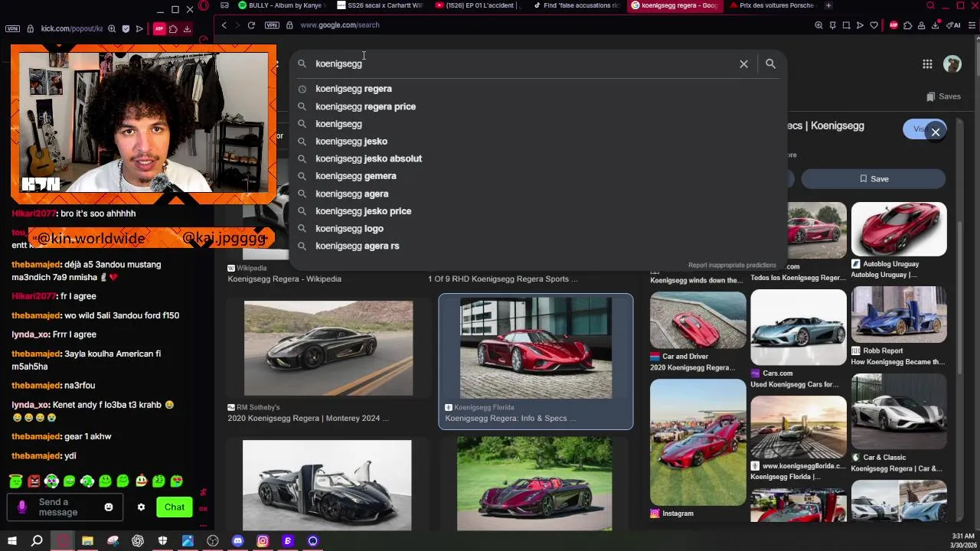Screen dimensions: 980x551
Task: Open the ABP extension in the Google window
Action: coord(893,25)
